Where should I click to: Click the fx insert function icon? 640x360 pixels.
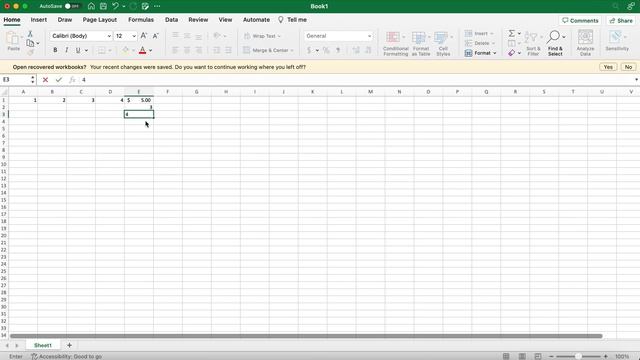click(72, 80)
